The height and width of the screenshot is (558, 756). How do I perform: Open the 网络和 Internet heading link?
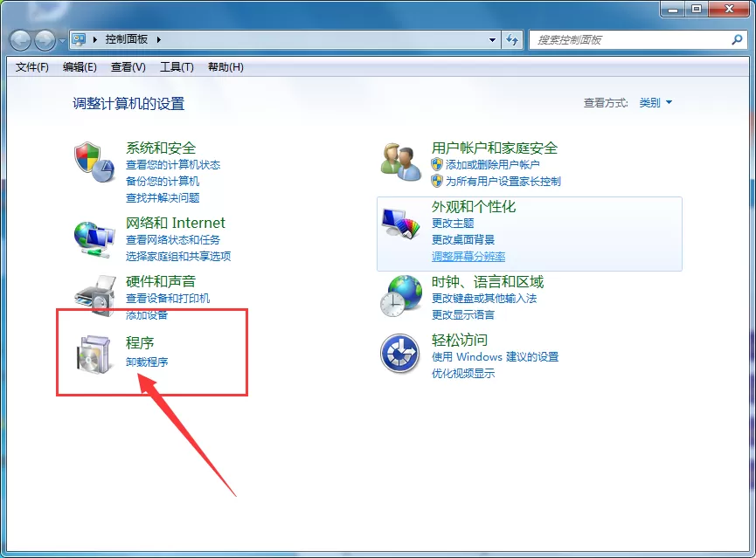(176, 223)
